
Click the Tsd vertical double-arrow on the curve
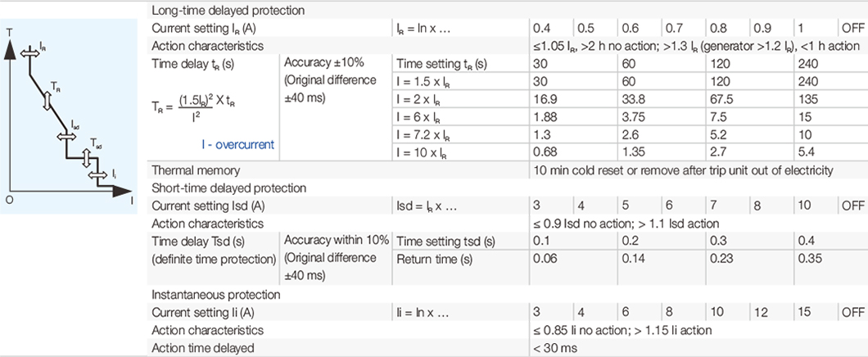(x=88, y=157)
